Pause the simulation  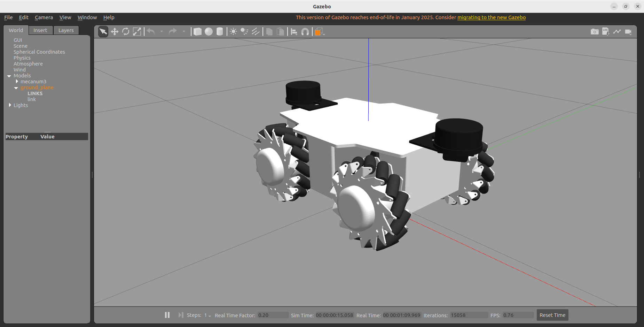167,315
